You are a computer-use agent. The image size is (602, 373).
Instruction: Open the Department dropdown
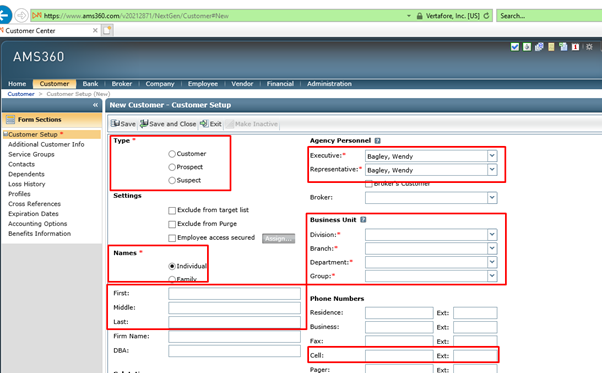pos(492,262)
